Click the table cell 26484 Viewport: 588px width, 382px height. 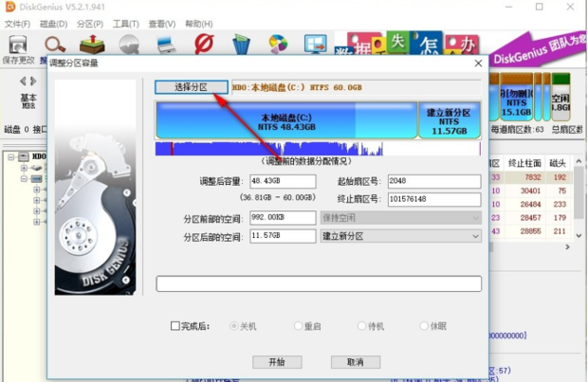[531, 205]
